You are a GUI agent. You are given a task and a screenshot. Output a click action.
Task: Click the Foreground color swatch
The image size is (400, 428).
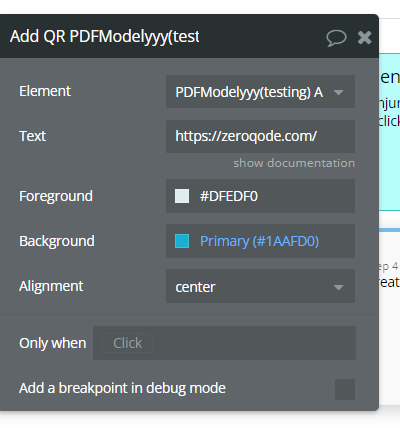(x=182, y=196)
